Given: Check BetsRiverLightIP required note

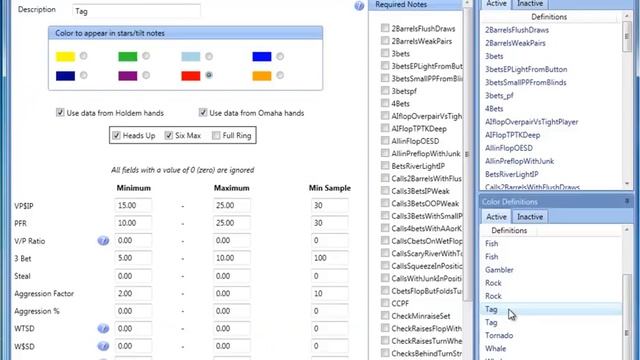Looking at the screenshot, I should pyautogui.click(x=385, y=165).
